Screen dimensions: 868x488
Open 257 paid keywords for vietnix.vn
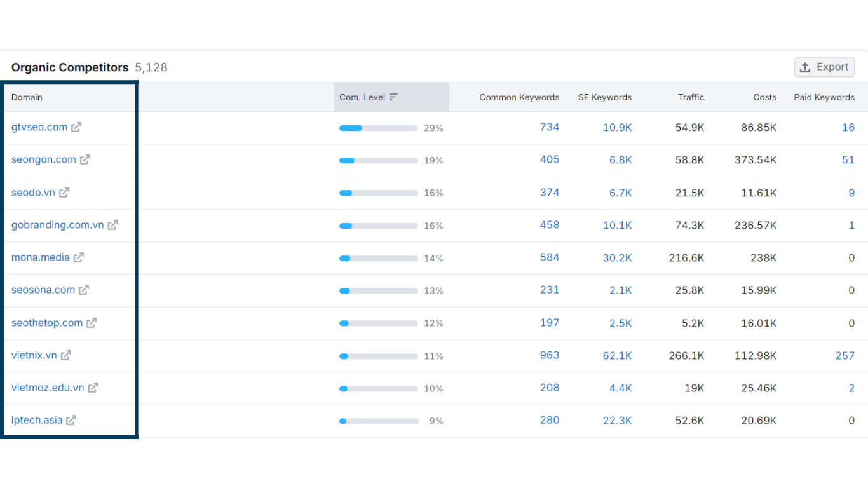coord(845,355)
